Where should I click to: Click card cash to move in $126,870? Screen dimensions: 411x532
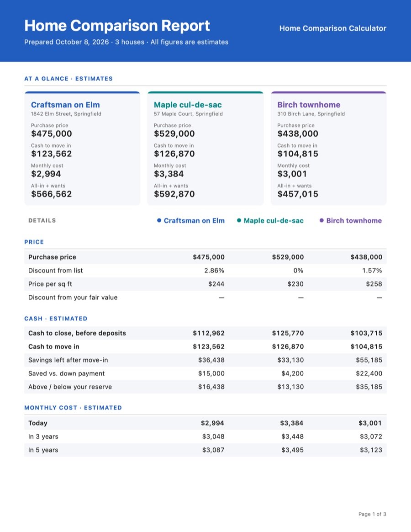[x=174, y=154]
